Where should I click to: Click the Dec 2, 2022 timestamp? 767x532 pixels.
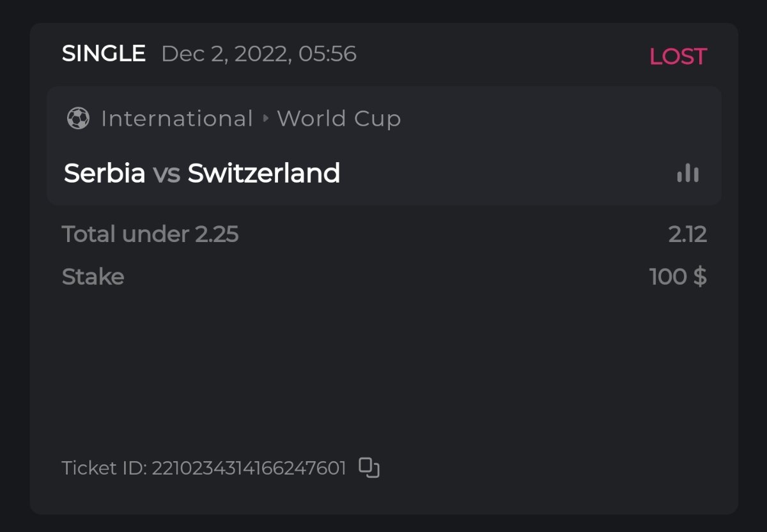coord(259,54)
